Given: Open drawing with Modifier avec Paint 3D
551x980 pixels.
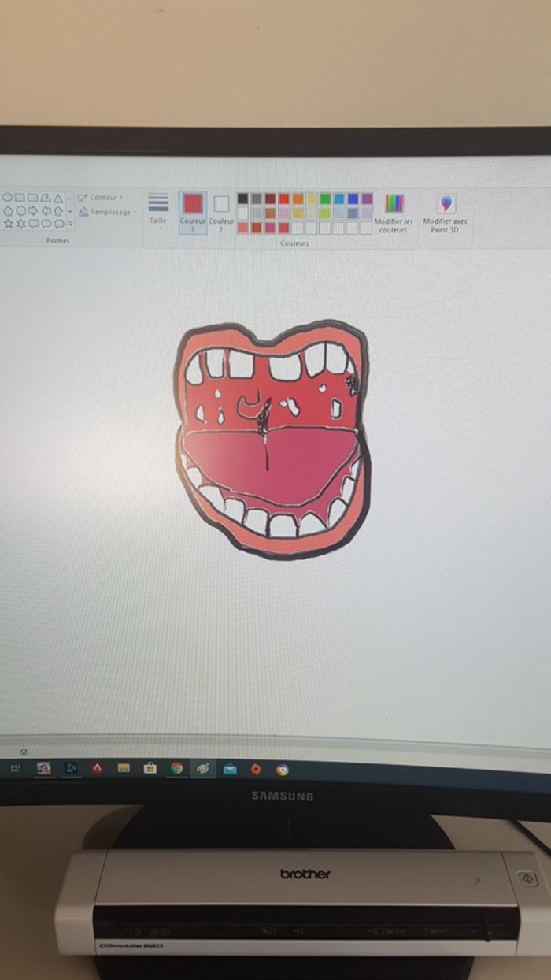Looking at the screenshot, I should 446,213.
